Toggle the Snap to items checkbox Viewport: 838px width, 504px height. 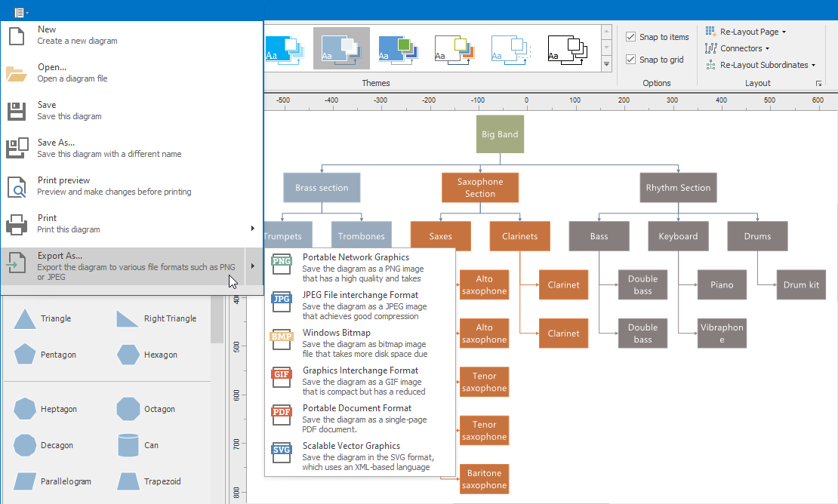[x=631, y=37]
